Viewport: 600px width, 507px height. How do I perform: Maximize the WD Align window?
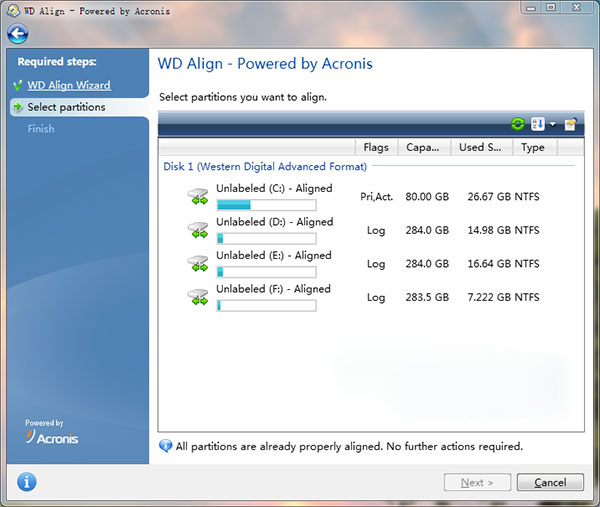pyautogui.click(x=551, y=8)
